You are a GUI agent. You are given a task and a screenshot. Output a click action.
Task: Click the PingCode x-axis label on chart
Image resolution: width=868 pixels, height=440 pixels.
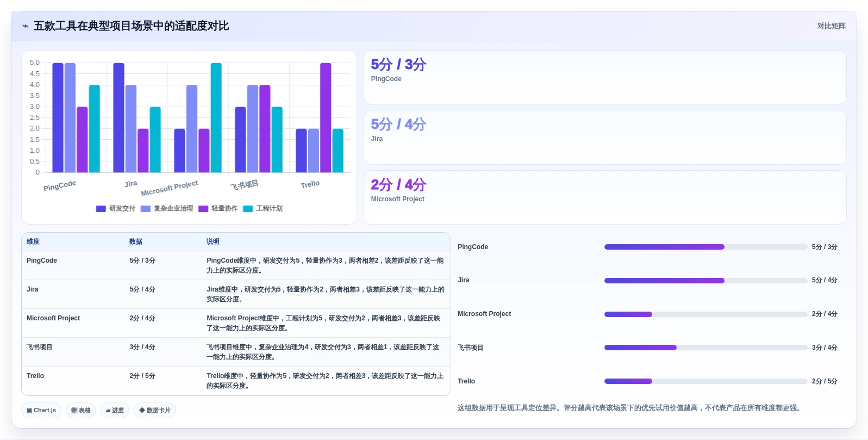coord(60,185)
